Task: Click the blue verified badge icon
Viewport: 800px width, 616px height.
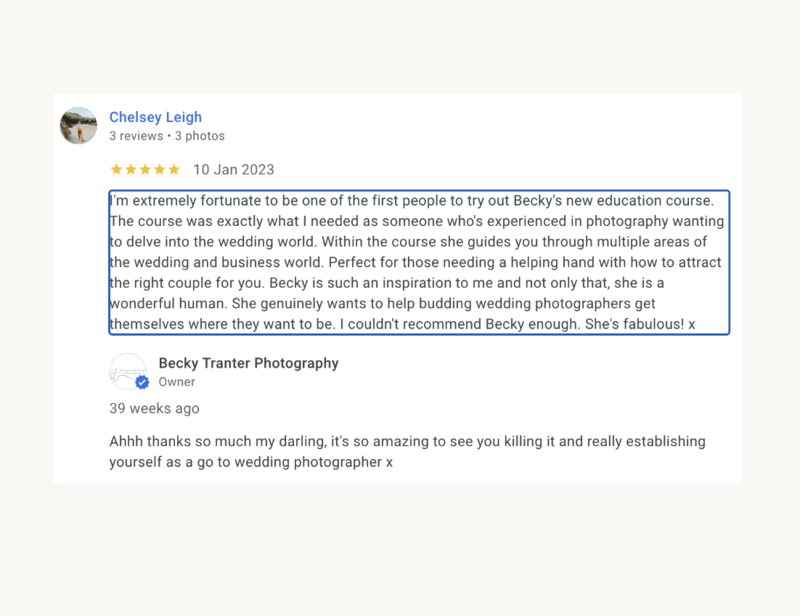Action: tap(142, 382)
